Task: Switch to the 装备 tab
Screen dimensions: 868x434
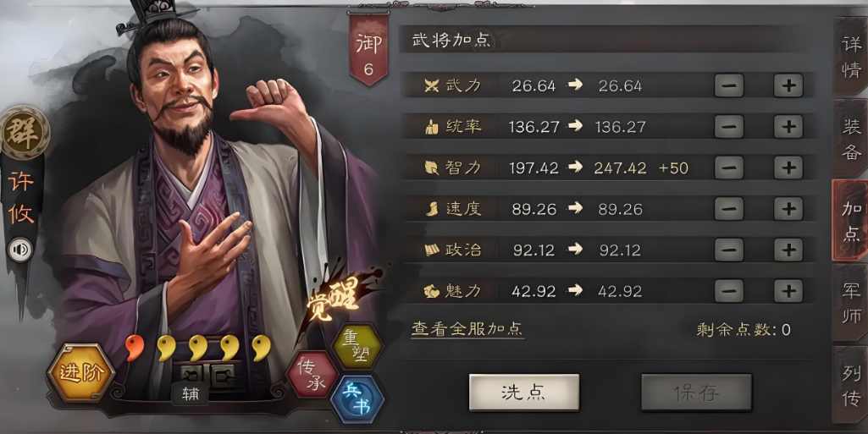Action: 851,139
